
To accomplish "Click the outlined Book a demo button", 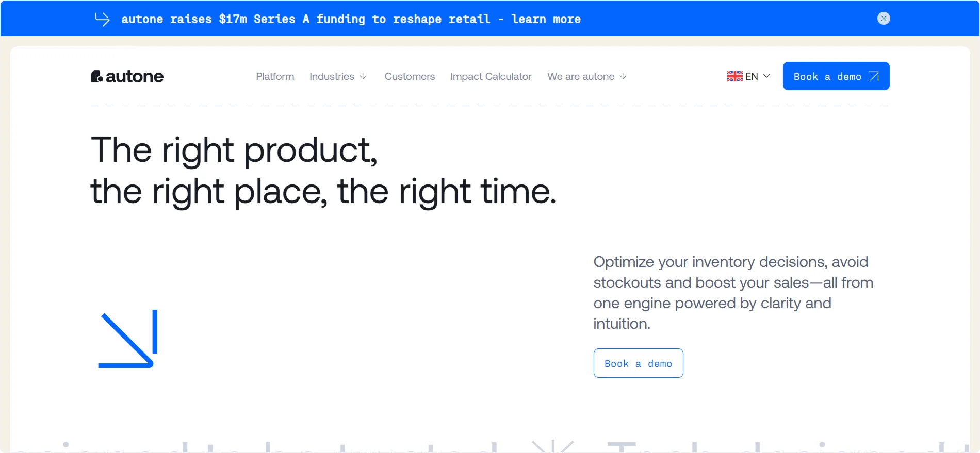I will (638, 363).
